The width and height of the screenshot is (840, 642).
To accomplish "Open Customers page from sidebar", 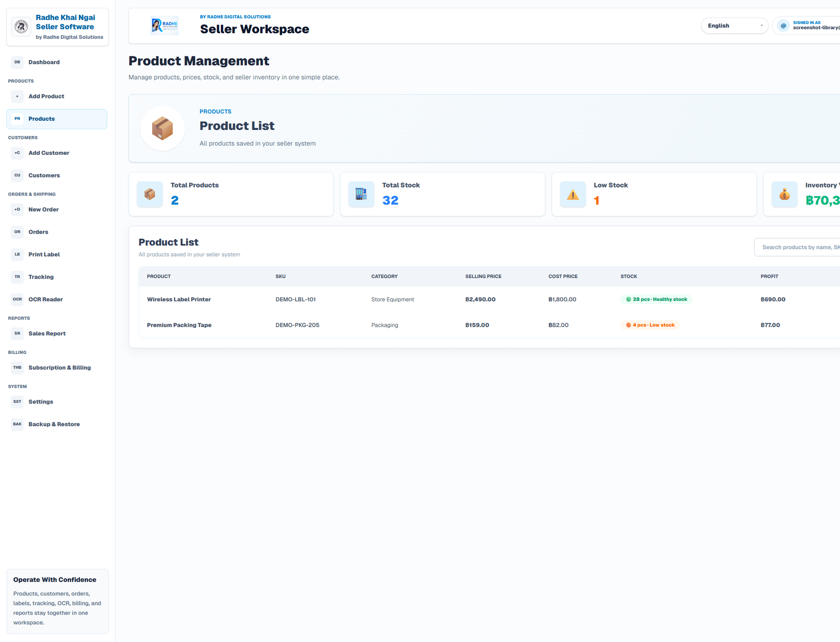I will click(57, 175).
